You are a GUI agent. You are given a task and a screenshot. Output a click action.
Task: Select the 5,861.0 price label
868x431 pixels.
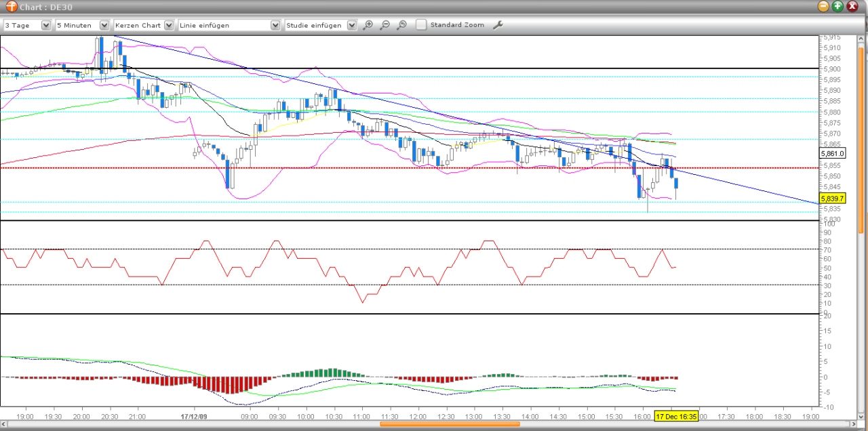pos(831,153)
